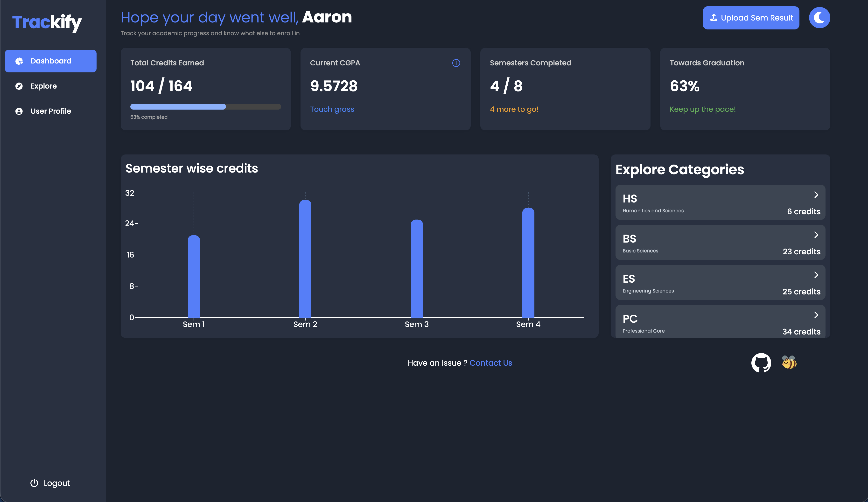Viewport: 868px width, 502px height.
Task: Click the Trackify logo
Action: [47, 23]
